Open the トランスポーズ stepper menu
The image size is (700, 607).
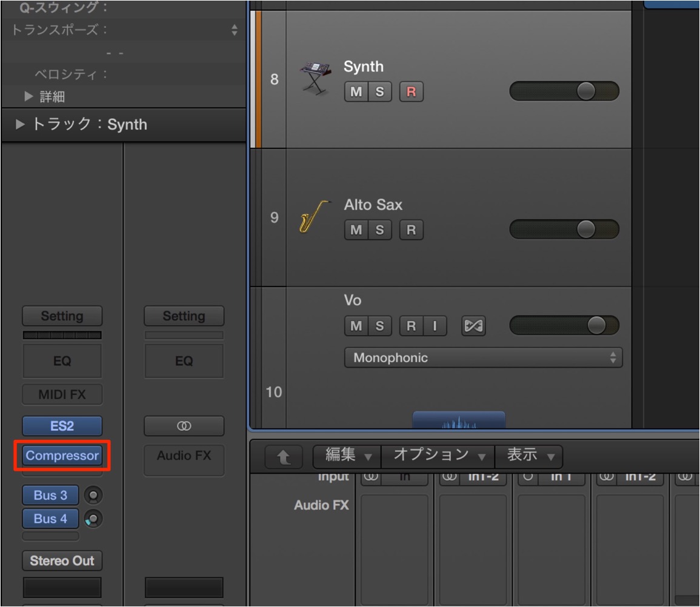235,30
